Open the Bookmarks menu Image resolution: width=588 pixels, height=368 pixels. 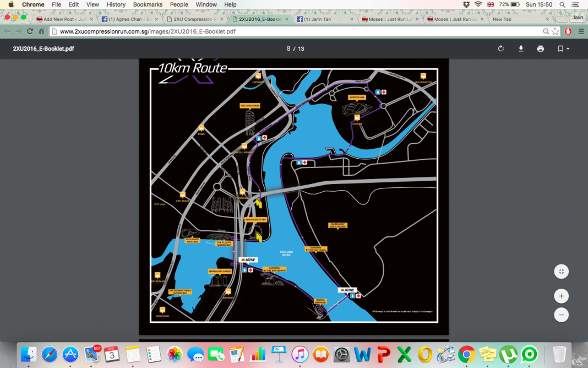(148, 4)
